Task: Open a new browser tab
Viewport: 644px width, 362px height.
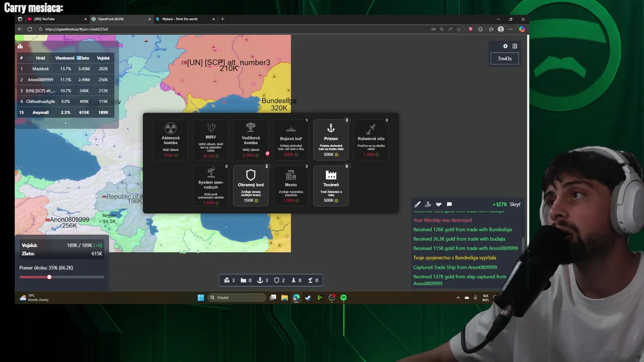Action: [x=222, y=19]
